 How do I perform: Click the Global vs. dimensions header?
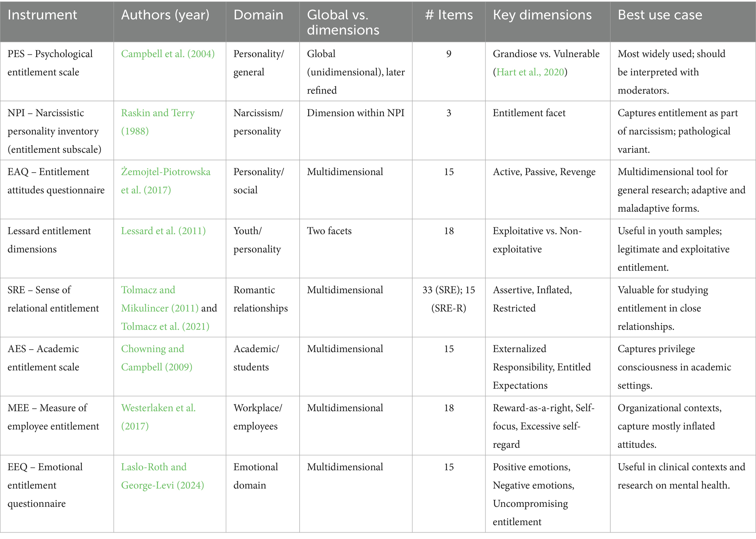(x=343, y=22)
